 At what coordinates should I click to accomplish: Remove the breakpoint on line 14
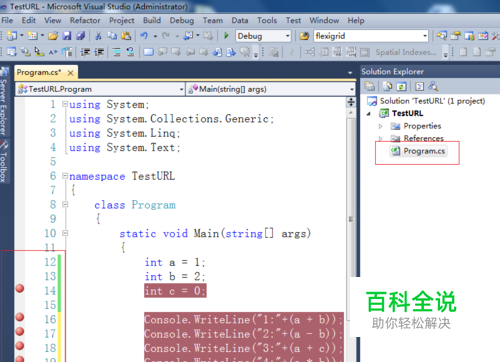point(20,288)
